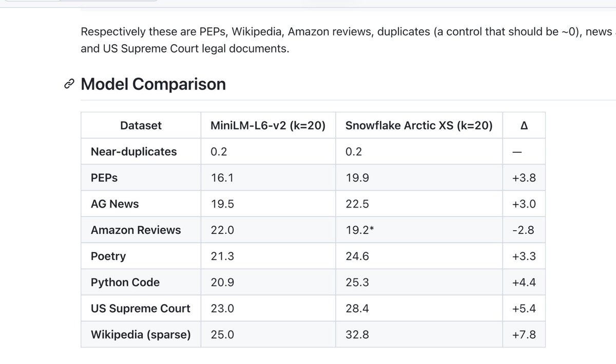
Task: Select the Amazon Reviews row label
Action: coord(136,230)
